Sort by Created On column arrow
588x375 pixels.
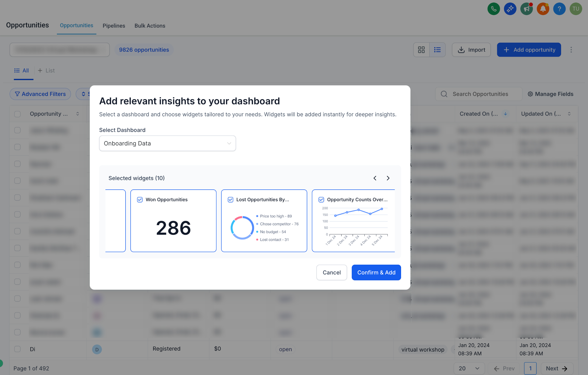[505, 114]
